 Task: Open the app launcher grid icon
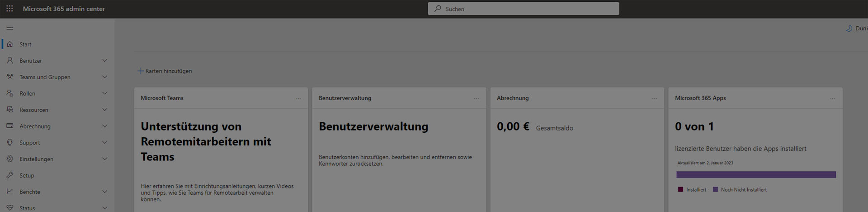9,9
